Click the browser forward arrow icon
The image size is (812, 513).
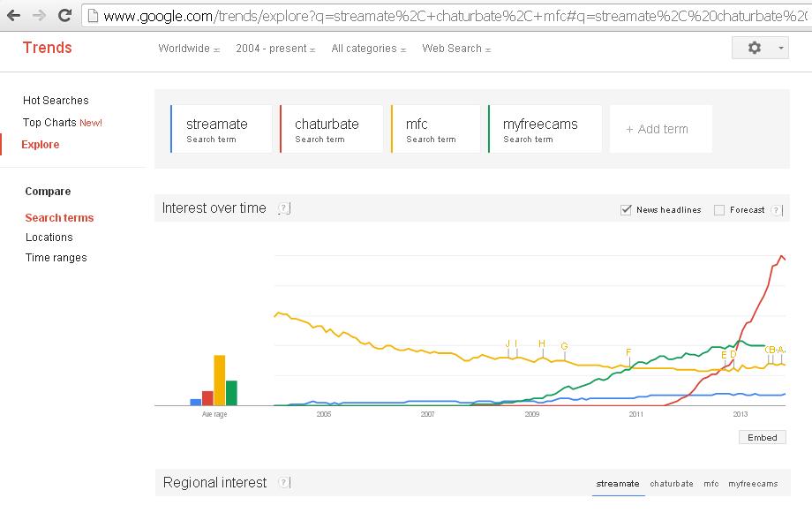pos(40,16)
